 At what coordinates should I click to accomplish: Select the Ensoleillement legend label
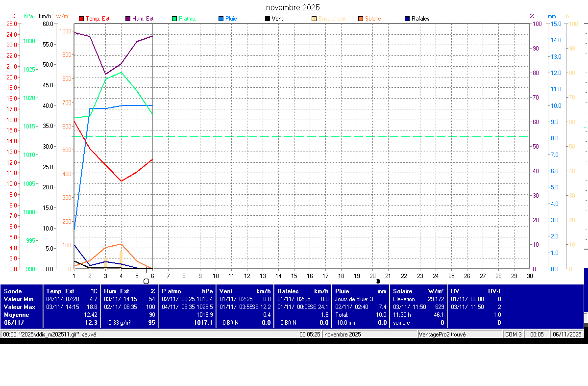tap(332, 19)
